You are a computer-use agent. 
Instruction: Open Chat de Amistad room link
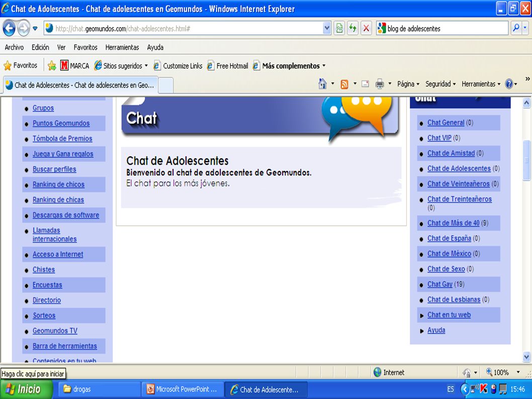[x=451, y=153]
